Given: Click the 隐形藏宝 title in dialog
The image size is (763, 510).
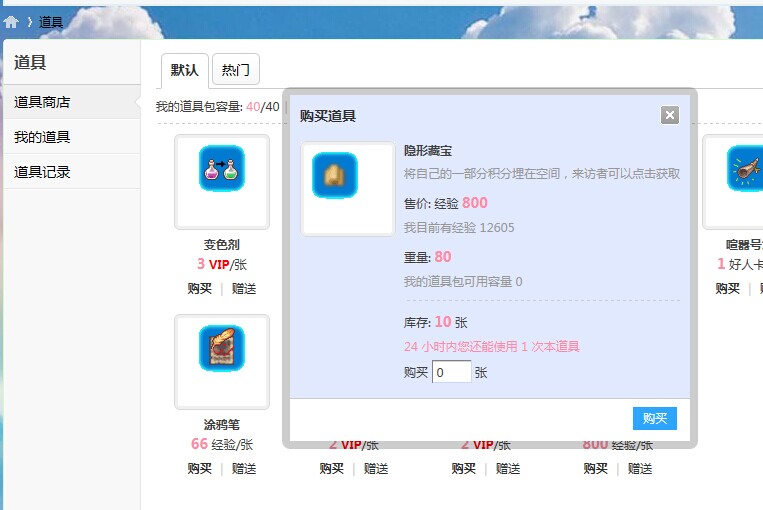Looking at the screenshot, I should (428, 151).
